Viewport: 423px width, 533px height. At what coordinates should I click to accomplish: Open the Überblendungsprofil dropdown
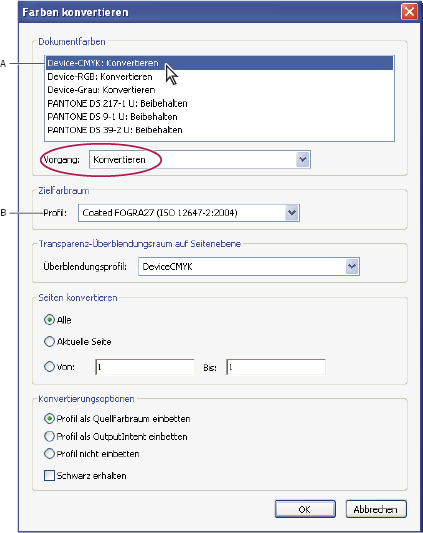352,266
